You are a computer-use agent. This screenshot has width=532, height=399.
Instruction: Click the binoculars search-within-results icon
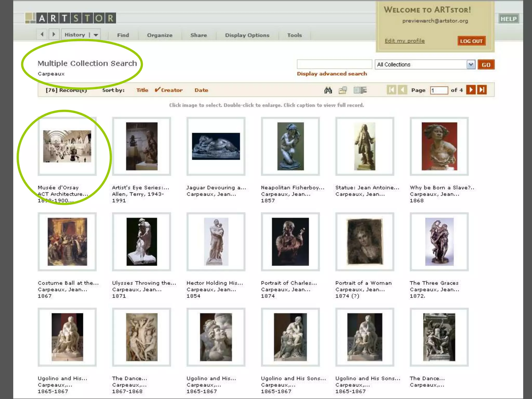(328, 90)
